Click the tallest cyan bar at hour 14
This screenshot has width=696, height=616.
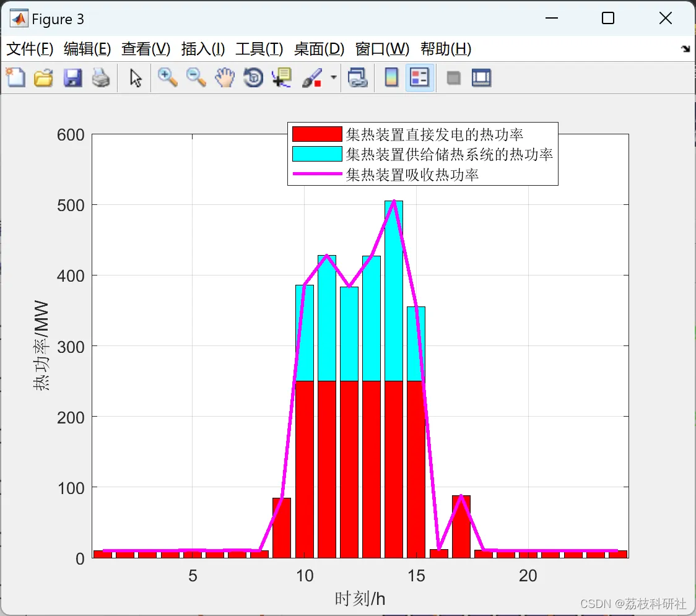click(394, 291)
